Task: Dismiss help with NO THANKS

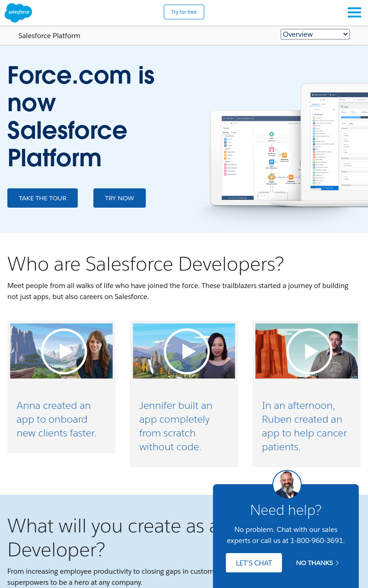Action: (317, 563)
